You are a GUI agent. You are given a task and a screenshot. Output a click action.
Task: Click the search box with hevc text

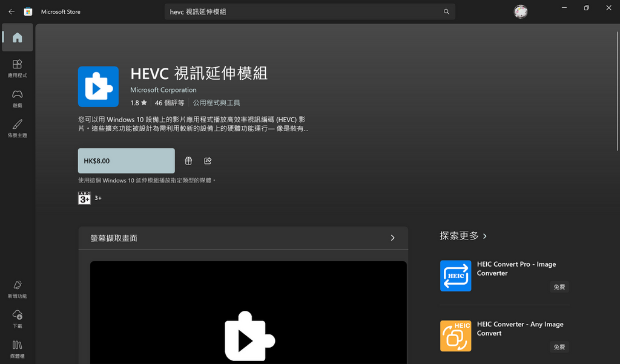tap(309, 12)
